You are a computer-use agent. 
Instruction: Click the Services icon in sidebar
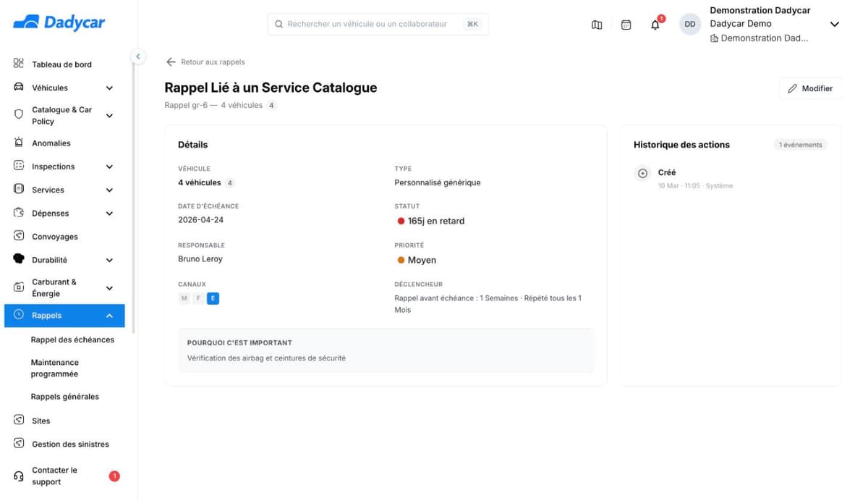pyautogui.click(x=19, y=189)
